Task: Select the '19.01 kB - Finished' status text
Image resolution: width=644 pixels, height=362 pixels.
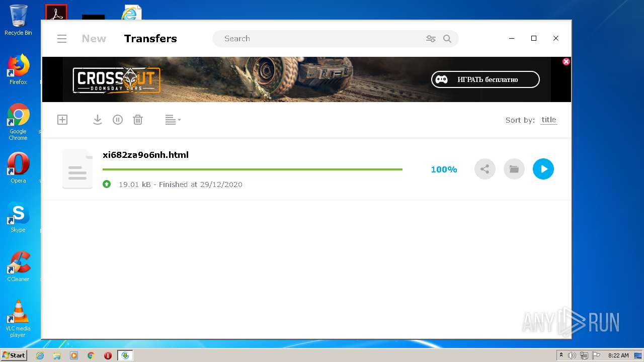Action: 181,185
